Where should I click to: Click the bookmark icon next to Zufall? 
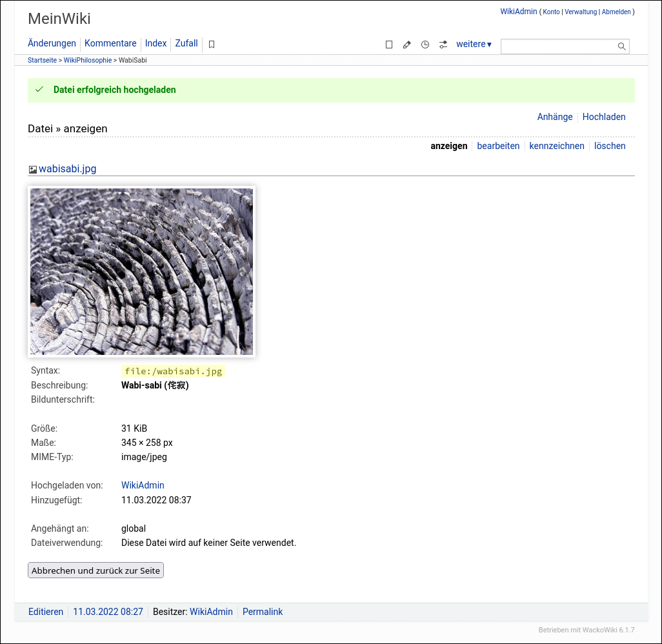(x=212, y=44)
